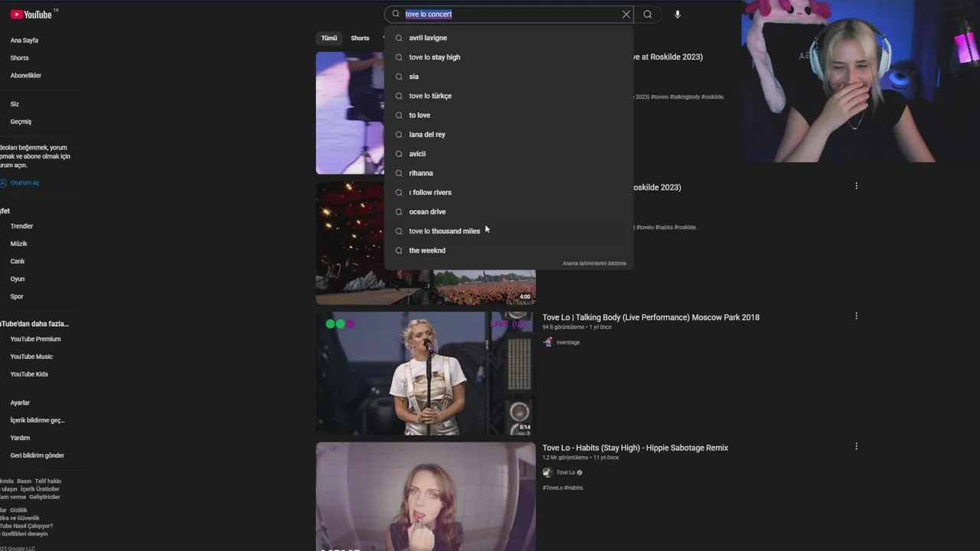The width and height of the screenshot is (980, 551).
Task: Open Canlı in sidebar
Action: pos(17,262)
